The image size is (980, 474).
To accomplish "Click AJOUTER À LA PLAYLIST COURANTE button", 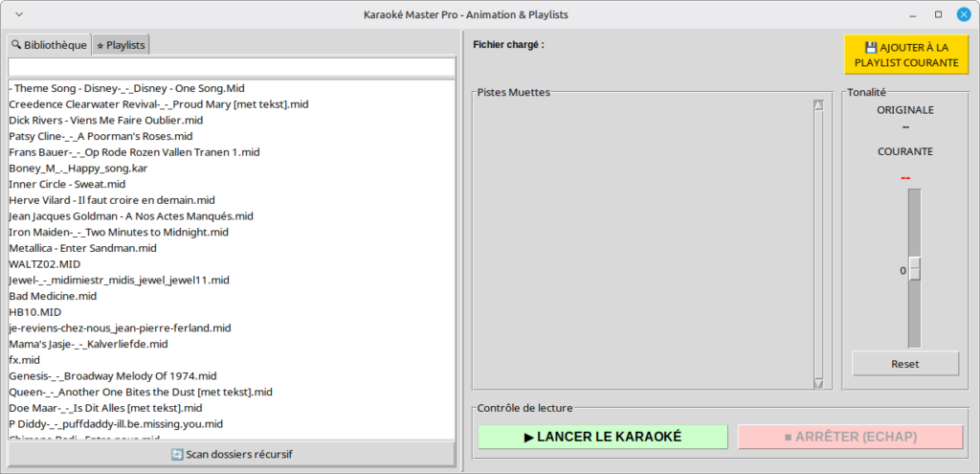I will tap(905, 56).
